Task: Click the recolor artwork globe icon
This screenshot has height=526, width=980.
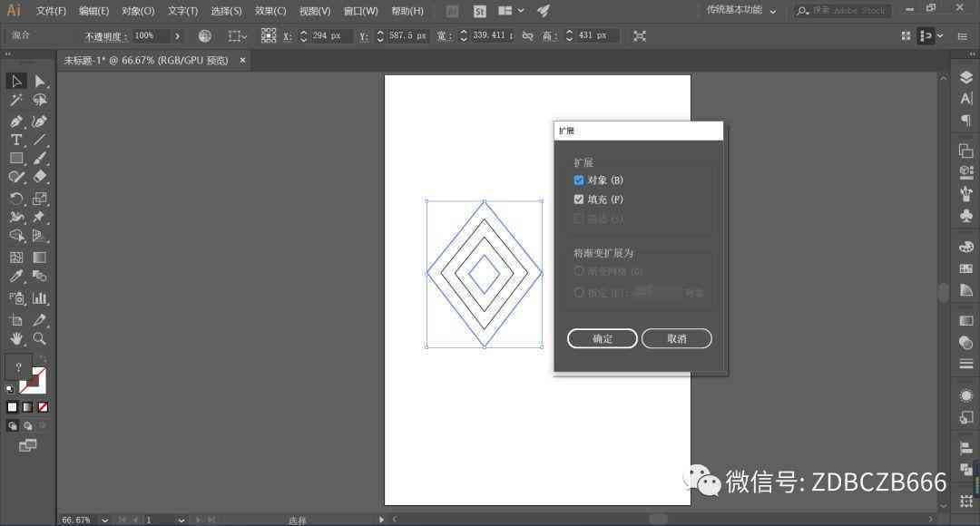Action: [x=205, y=36]
